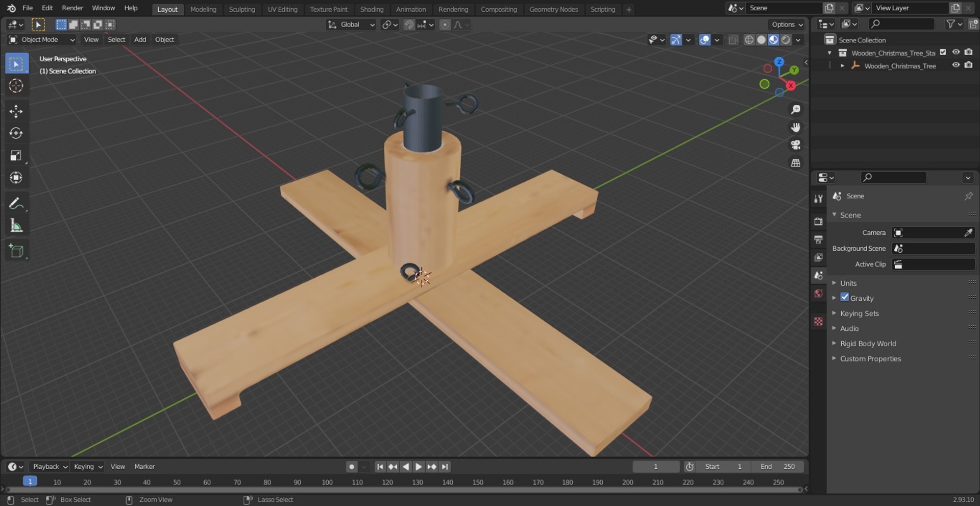980x506 pixels.
Task: Click the End frame 250 field
Action: [x=778, y=467]
